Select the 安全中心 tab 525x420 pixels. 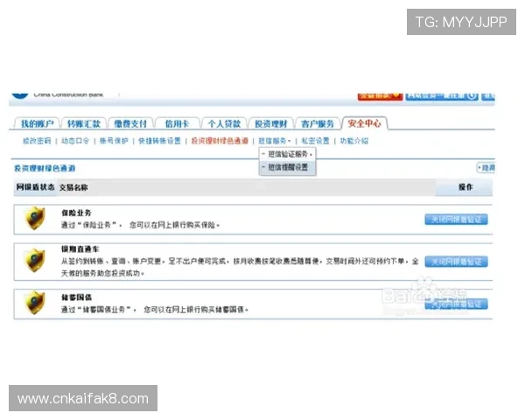pos(364,123)
